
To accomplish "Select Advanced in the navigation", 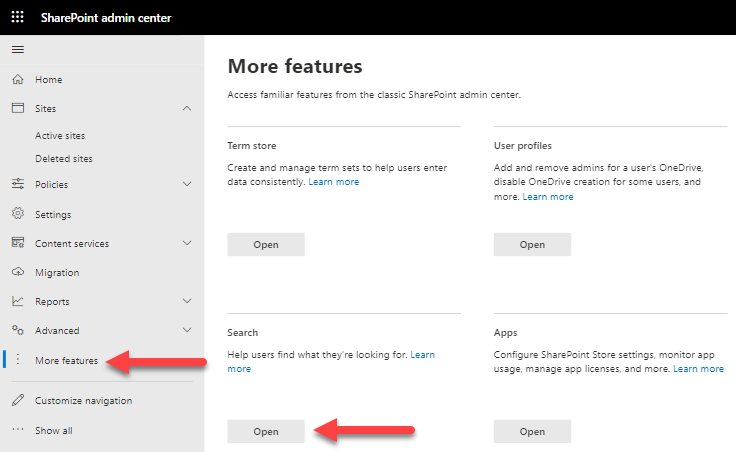I will coord(57,330).
